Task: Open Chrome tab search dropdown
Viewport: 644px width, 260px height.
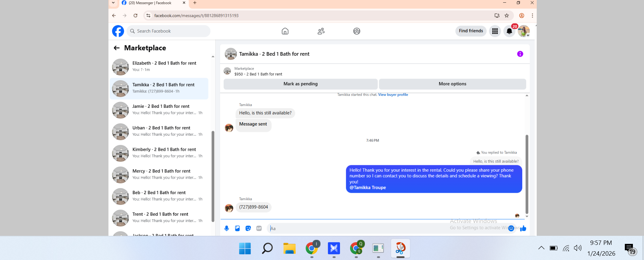Action: pyautogui.click(x=113, y=3)
